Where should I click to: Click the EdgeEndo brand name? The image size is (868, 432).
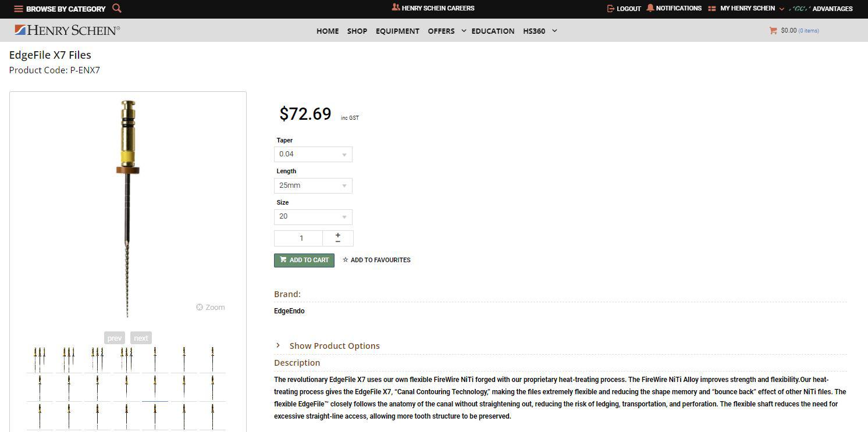click(x=289, y=311)
